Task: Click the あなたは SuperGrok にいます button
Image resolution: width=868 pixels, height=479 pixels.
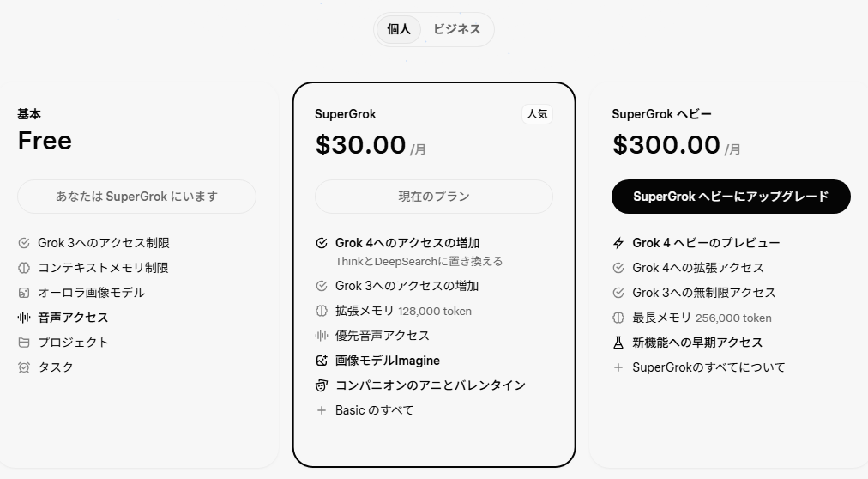Action: point(136,197)
